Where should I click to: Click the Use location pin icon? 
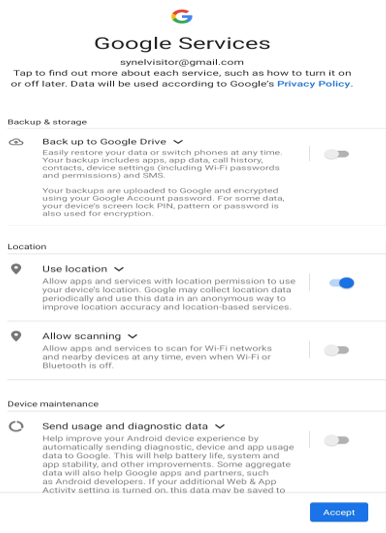16,269
